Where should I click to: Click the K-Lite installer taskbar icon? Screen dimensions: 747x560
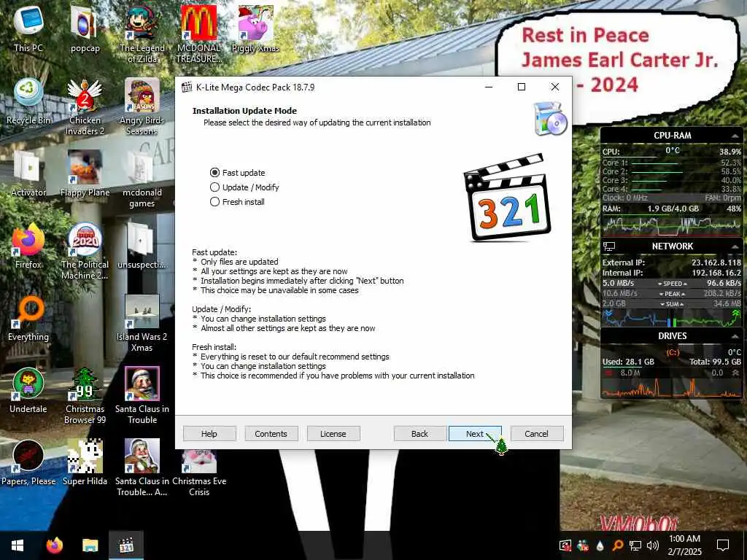pyautogui.click(x=126, y=545)
